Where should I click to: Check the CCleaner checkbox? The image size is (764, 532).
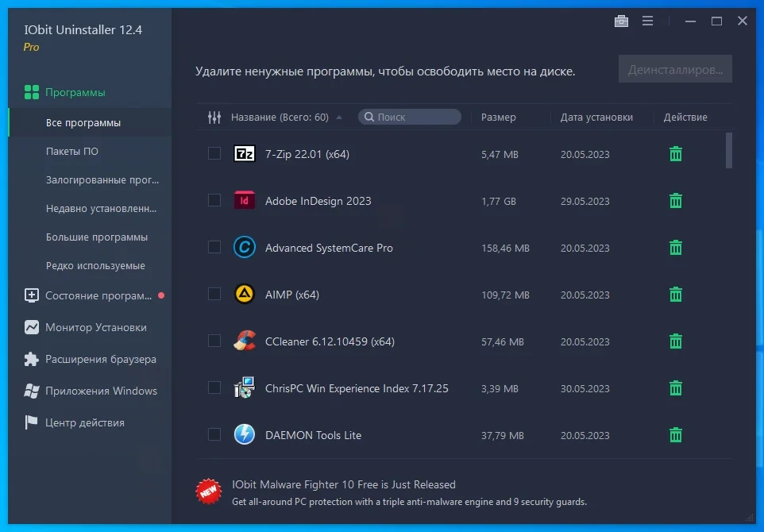coord(214,341)
